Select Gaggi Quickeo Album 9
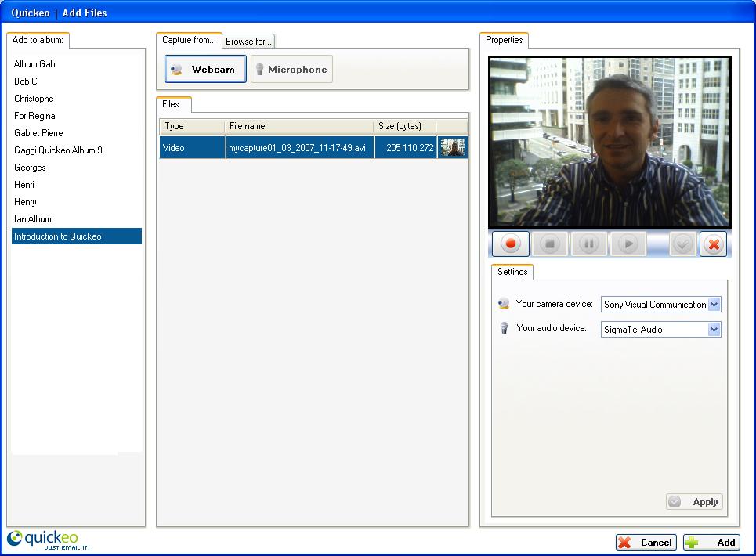The width and height of the screenshot is (756, 556). (x=77, y=150)
